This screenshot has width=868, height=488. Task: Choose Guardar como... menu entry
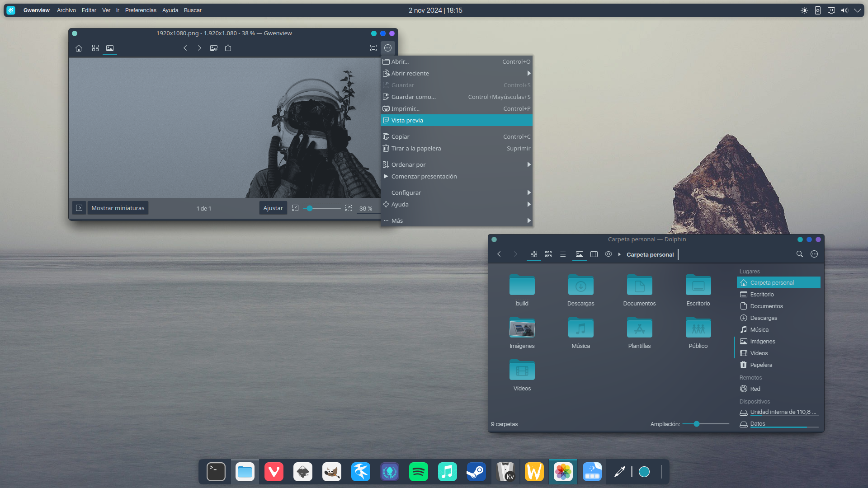click(x=457, y=97)
